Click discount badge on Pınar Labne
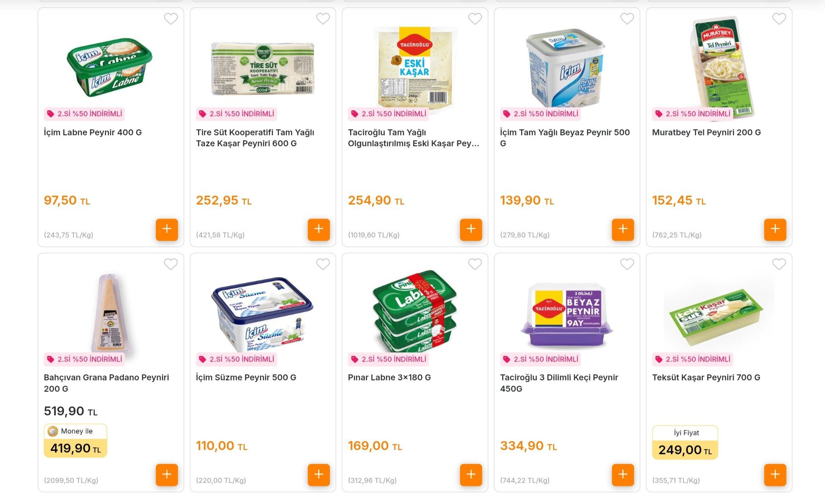Image resolution: width=825 pixels, height=504 pixels. pyautogui.click(x=389, y=359)
